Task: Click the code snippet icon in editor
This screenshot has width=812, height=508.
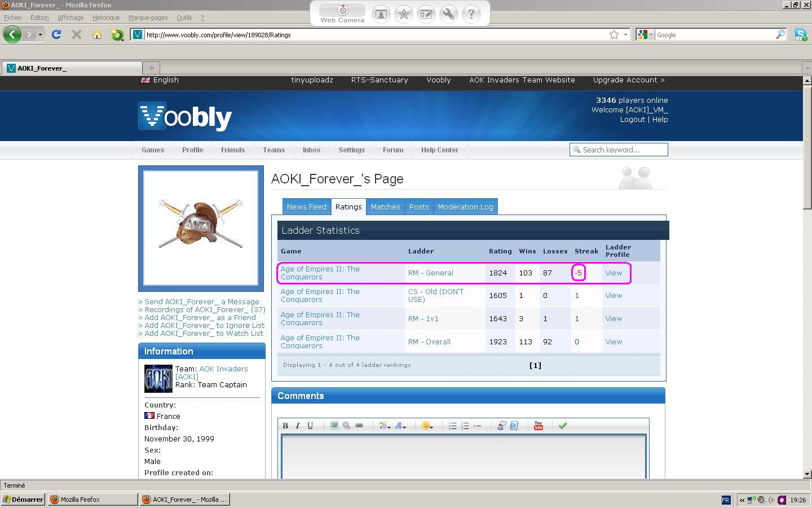Action: pos(514,426)
